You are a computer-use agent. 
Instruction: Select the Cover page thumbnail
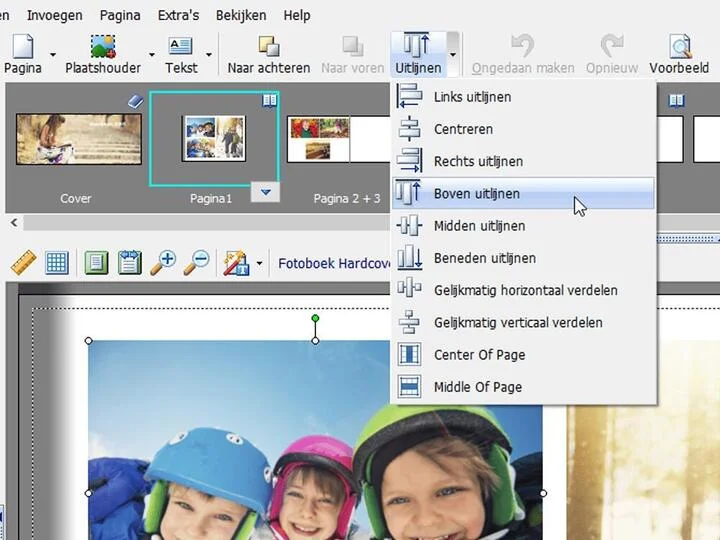pyautogui.click(x=64, y=140)
